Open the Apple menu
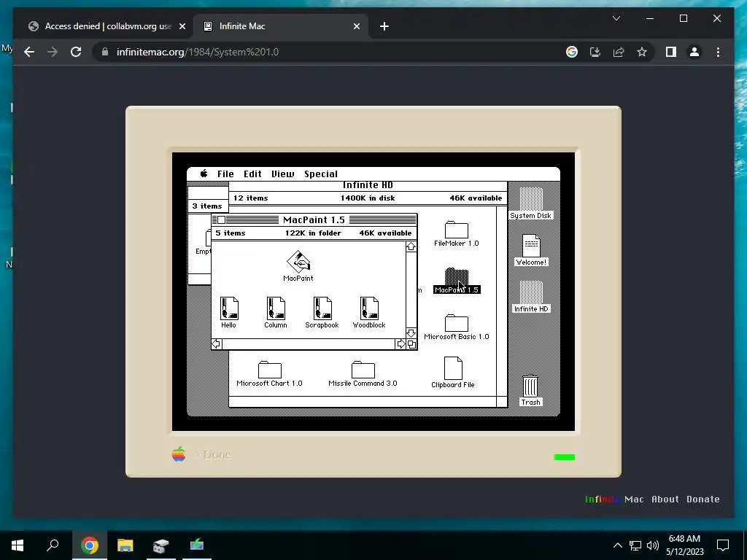This screenshot has width=747, height=560. [204, 174]
